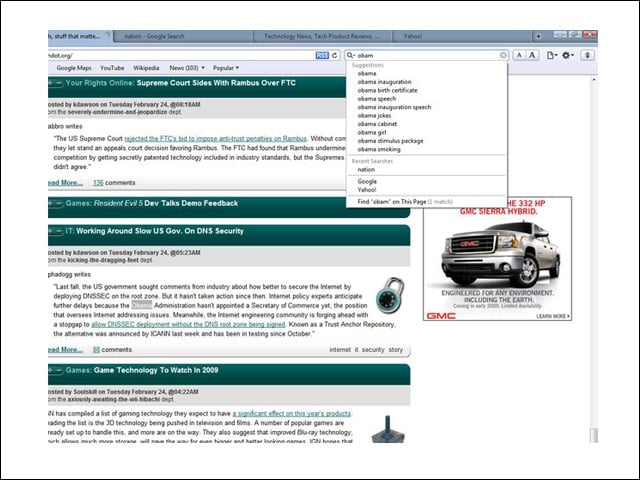Open 'Working Around Slow US Gov. On DNS Security'
Screen dimensions: 640x480
pos(160,231)
